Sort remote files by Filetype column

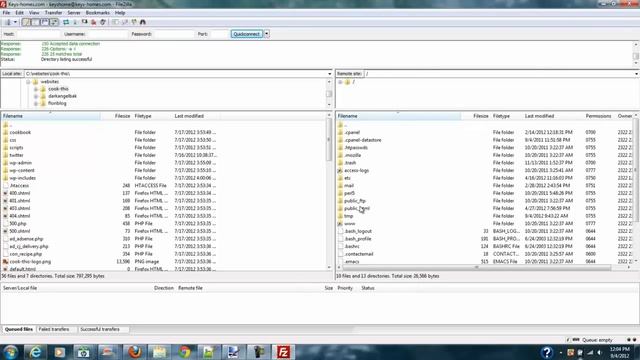tap(506, 116)
